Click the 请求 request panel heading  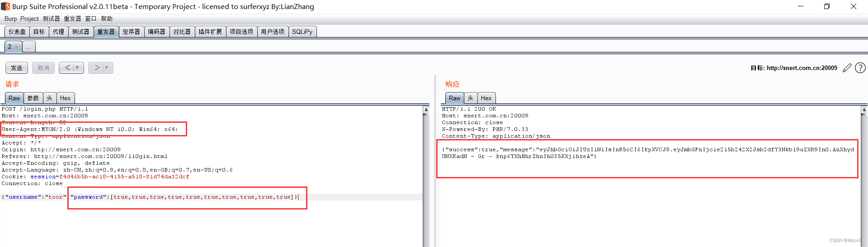click(12, 84)
